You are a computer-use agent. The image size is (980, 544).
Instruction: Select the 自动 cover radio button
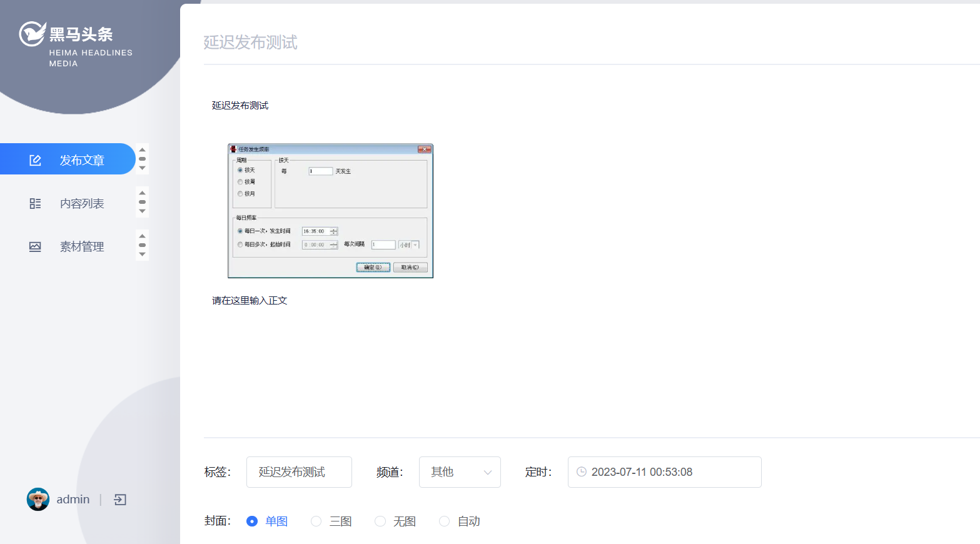445,521
